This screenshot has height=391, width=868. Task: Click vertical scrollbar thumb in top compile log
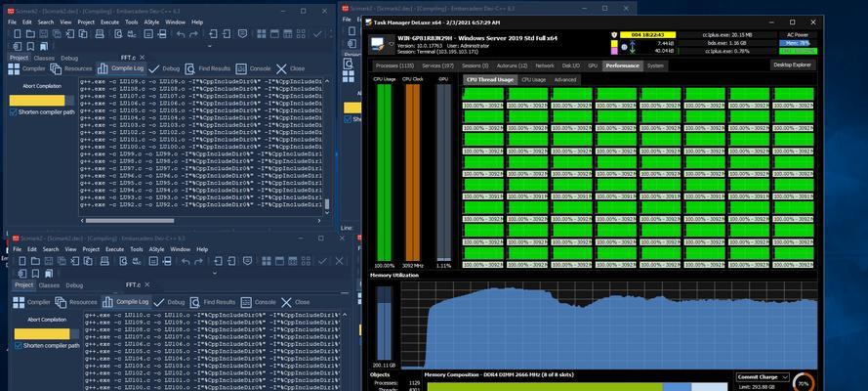click(x=327, y=204)
